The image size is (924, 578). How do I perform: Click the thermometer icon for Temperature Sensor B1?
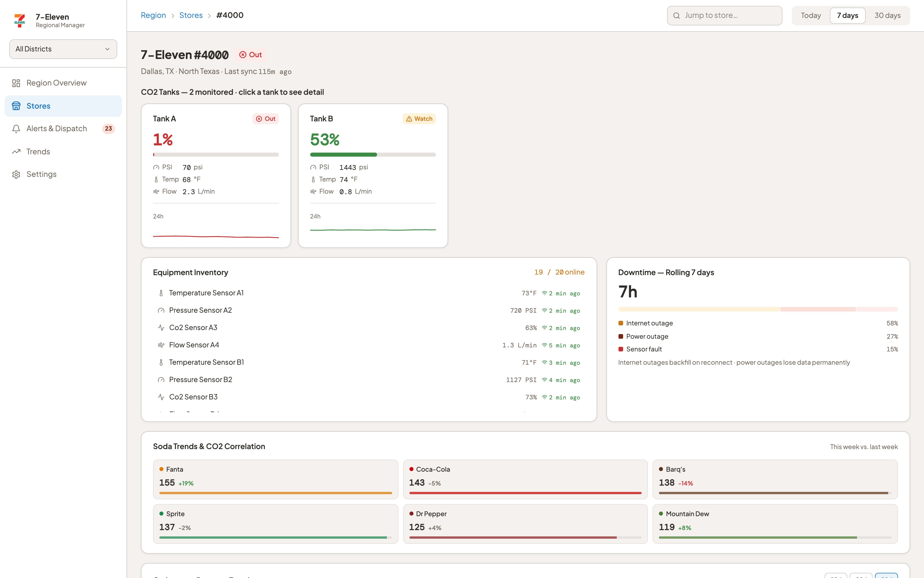click(161, 362)
